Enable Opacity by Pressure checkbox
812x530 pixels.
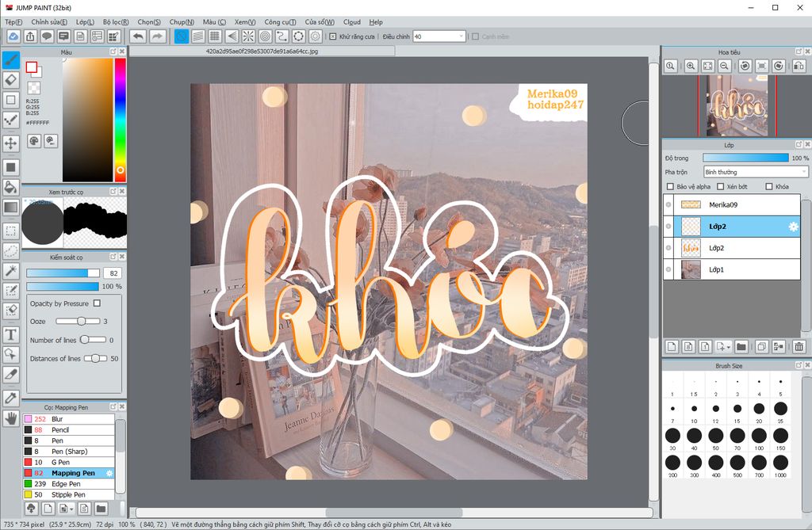pyautogui.click(x=97, y=303)
